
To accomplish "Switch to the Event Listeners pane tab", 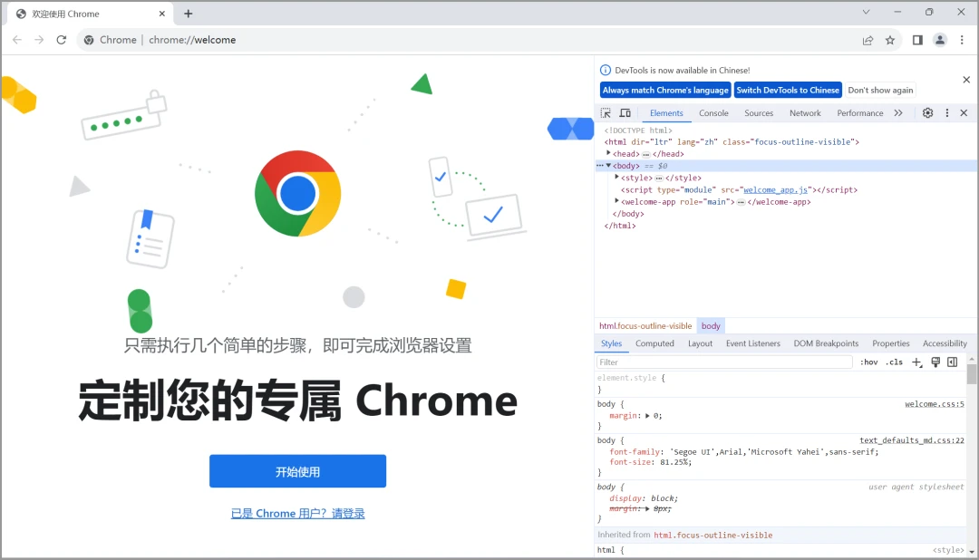I will pyautogui.click(x=753, y=343).
